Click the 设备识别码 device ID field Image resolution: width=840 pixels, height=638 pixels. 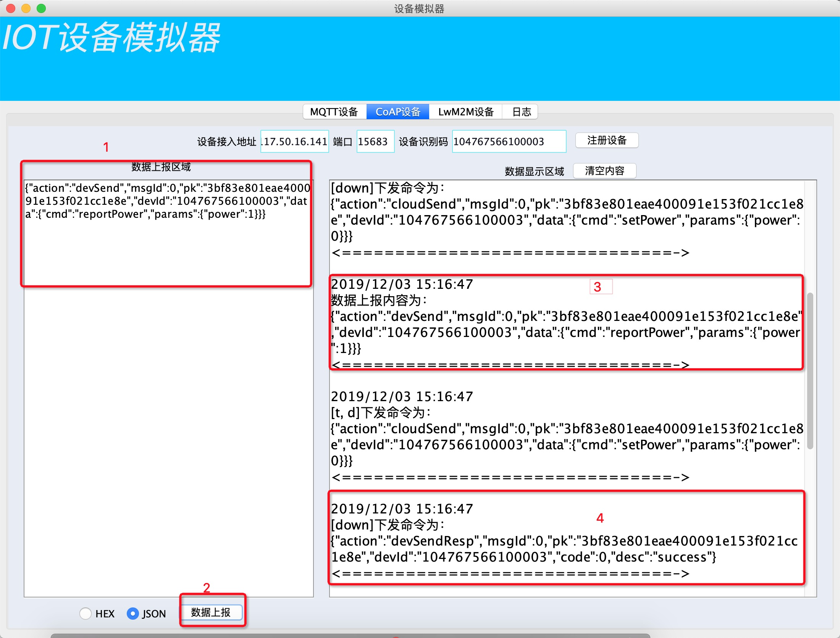coord(509,142)
